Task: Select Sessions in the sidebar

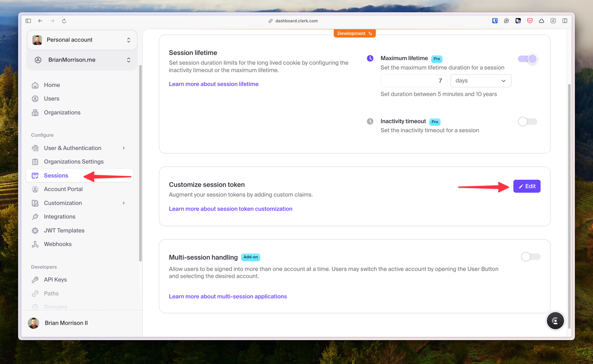Action: coord(80,176)
